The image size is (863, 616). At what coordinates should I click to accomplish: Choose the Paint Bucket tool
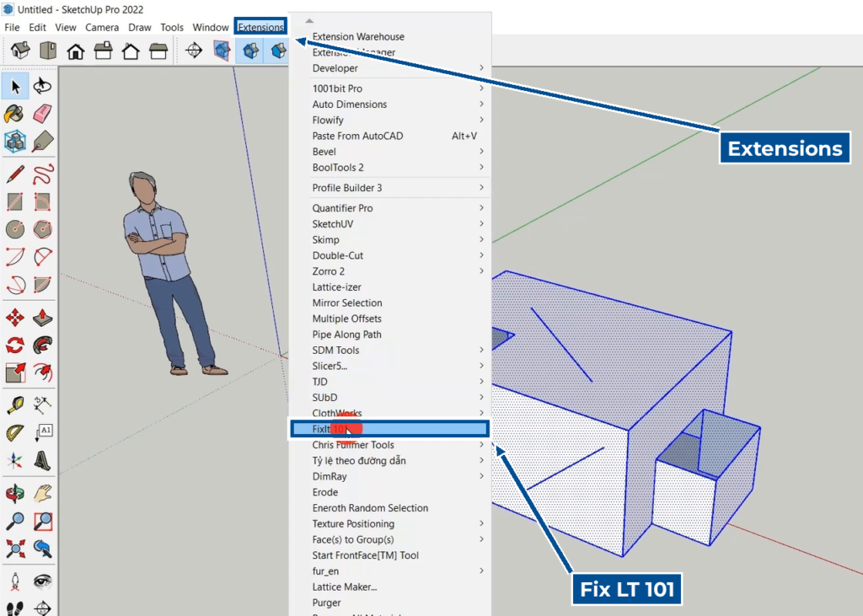click(15, 114)
